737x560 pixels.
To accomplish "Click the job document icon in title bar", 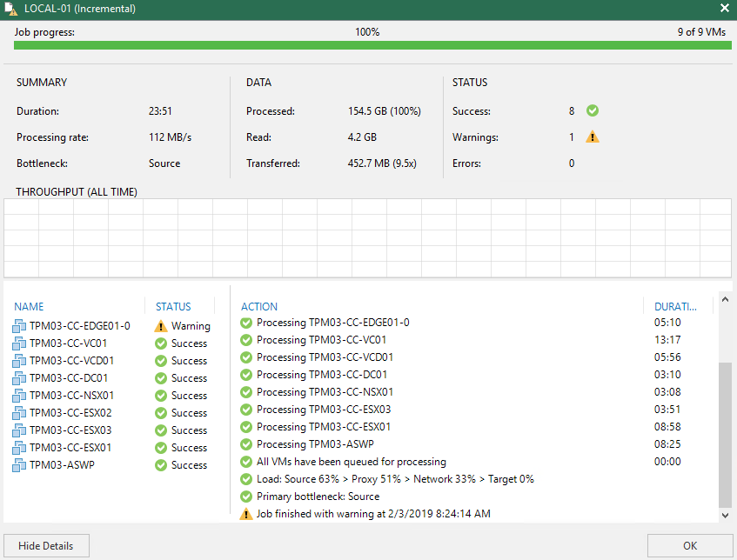I will pos(10,8).
